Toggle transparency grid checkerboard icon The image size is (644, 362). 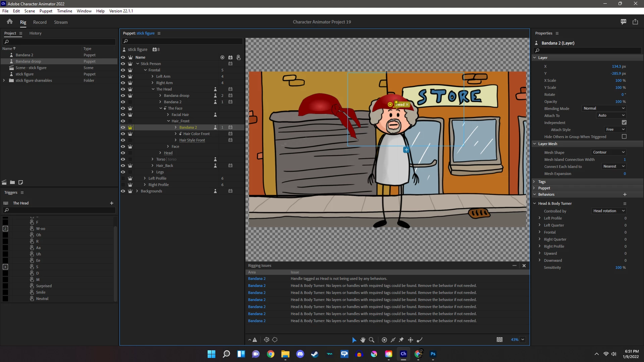tap(499, 340)
